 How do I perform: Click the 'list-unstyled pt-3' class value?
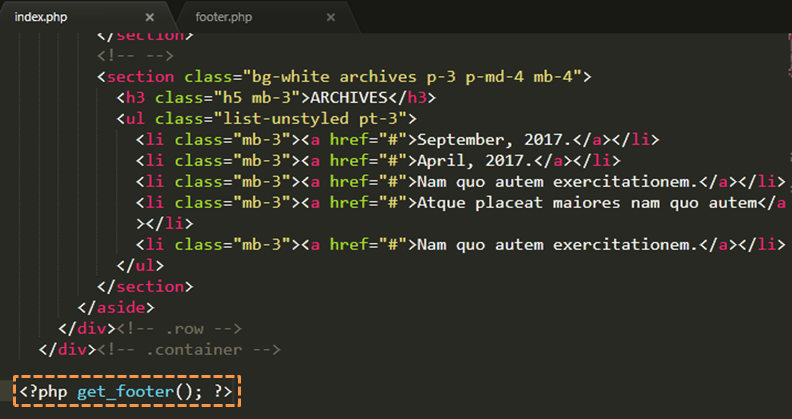(x=310, y=119)
